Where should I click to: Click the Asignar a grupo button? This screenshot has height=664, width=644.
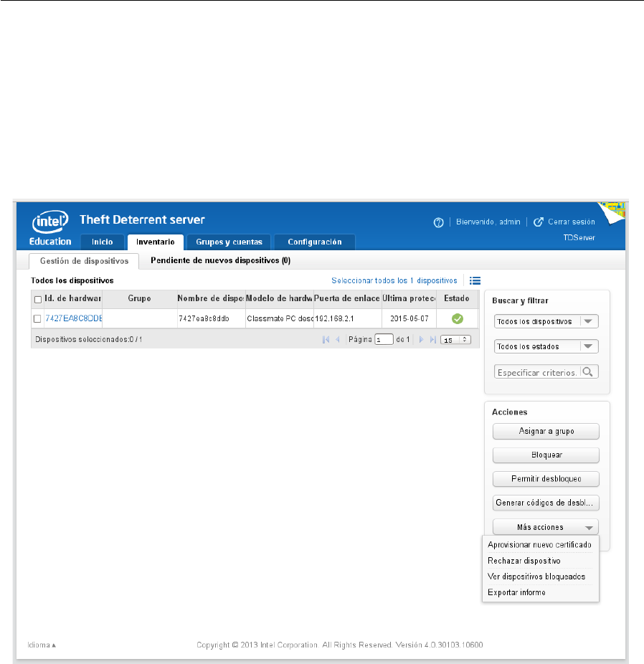(x=546, y=431)
